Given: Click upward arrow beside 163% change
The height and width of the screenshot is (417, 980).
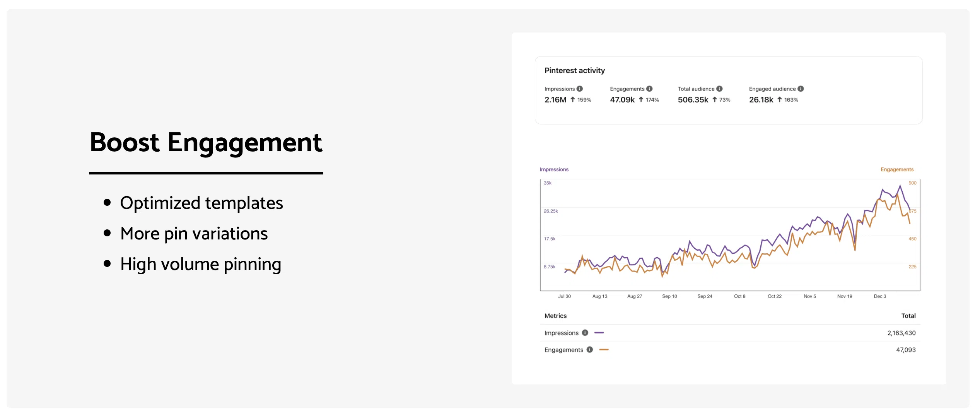Looking at the screenshot, I should [x=780, y=99].
